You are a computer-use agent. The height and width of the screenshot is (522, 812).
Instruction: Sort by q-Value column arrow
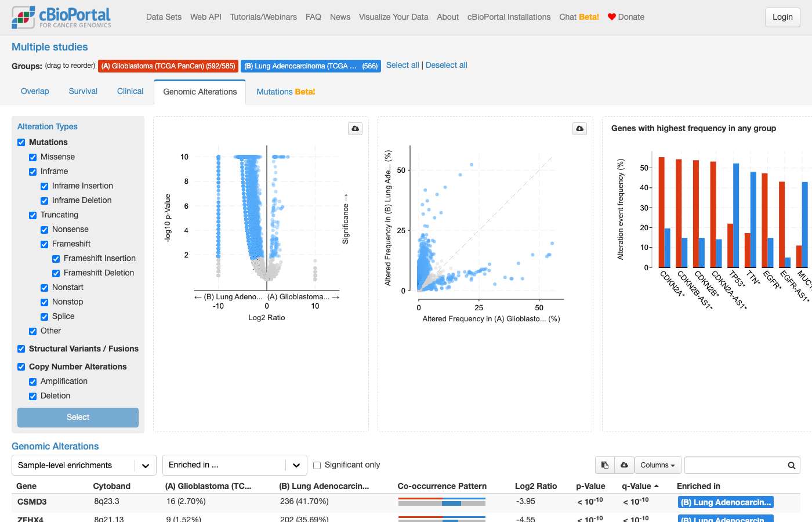pyautogui.click(x=656, y=486)
